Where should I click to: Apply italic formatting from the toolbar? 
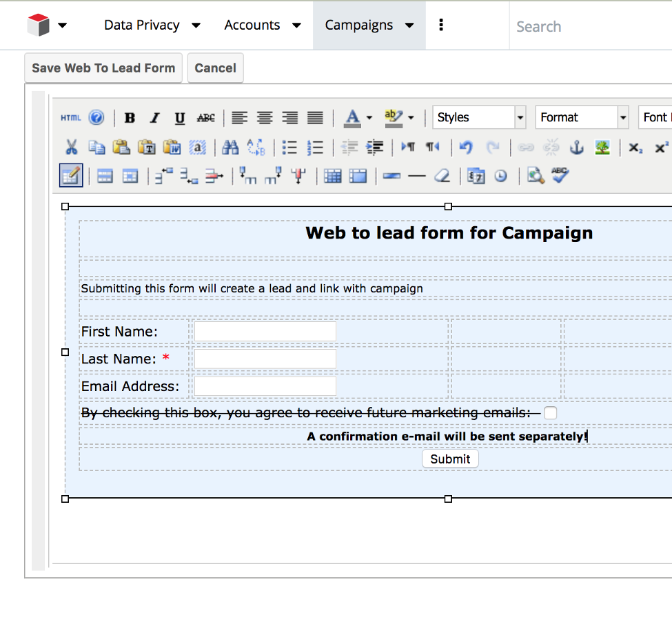[154, 118]
